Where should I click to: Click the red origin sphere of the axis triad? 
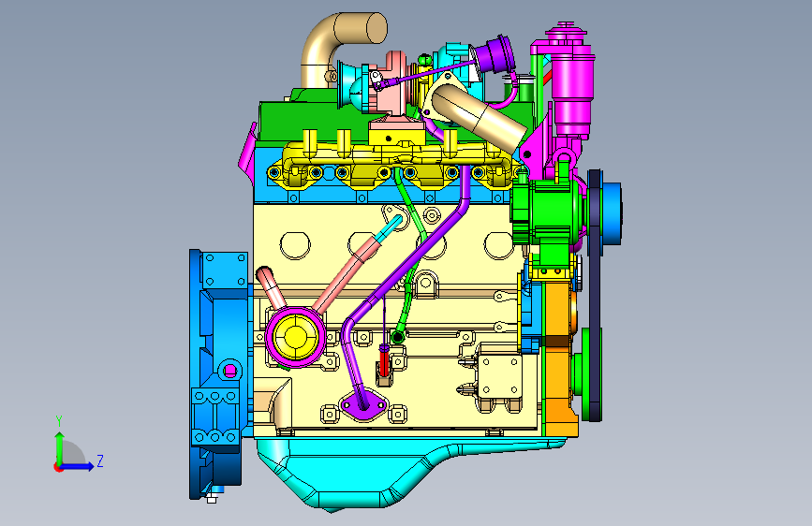pyautogui.click(x=58, y=467)
